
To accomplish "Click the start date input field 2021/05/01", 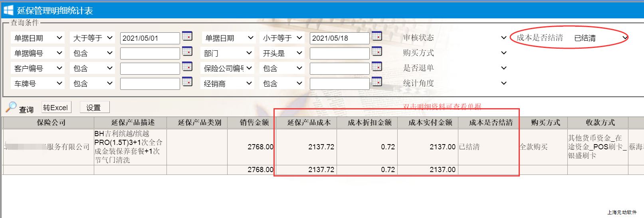I will [150, 38].
